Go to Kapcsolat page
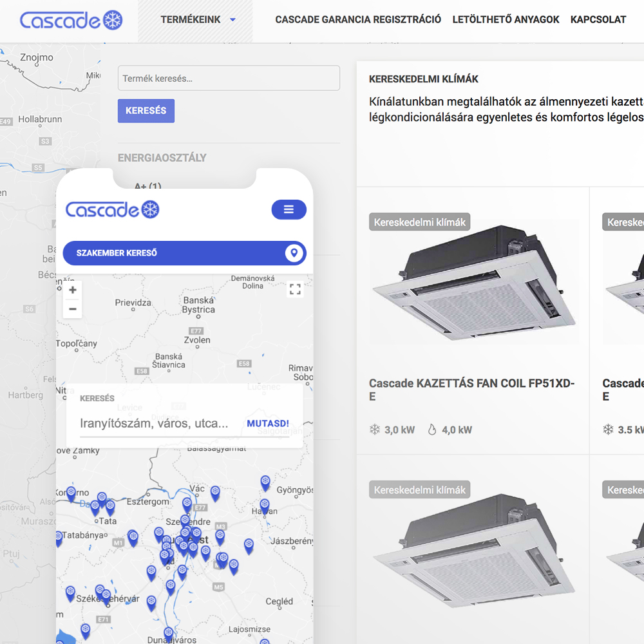 (x=598, y=20)
